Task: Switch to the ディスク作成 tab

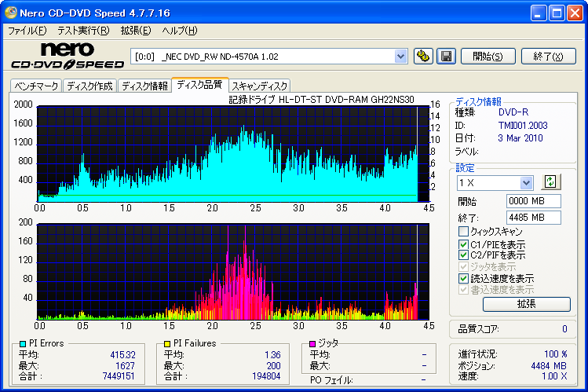Action: pos(90,86)
